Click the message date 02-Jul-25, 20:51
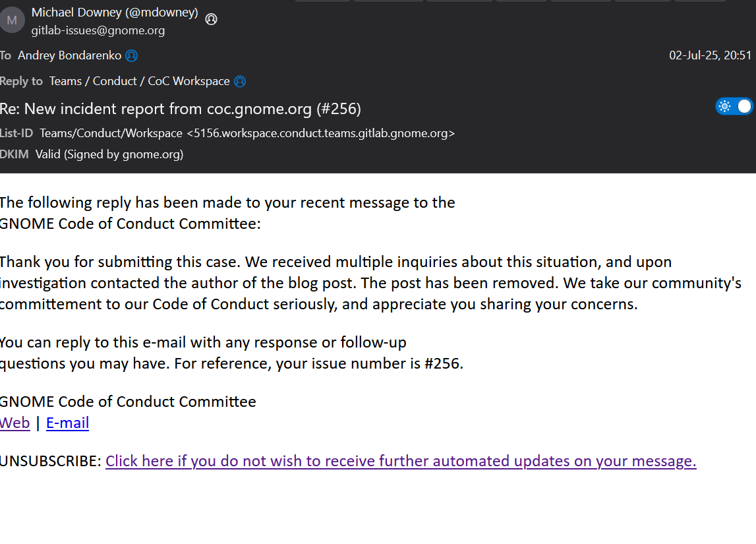Viewport: 756px width, 544px height. click(x=710, y=55)
